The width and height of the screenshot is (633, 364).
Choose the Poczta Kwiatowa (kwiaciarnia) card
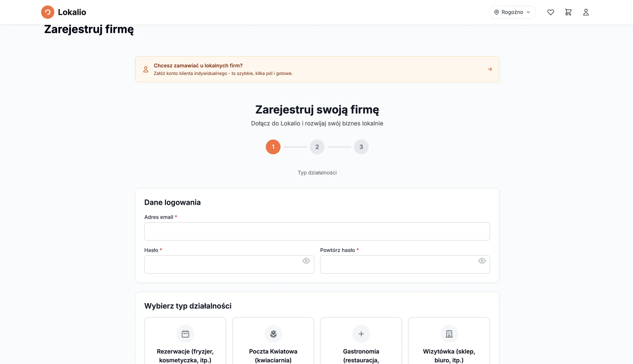[x=273, y=341]
